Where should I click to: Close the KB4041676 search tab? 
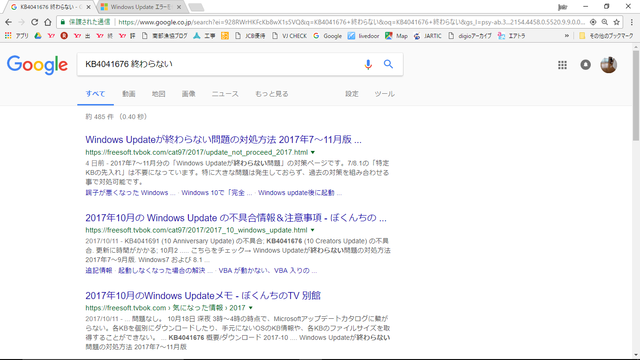point(89,7)
